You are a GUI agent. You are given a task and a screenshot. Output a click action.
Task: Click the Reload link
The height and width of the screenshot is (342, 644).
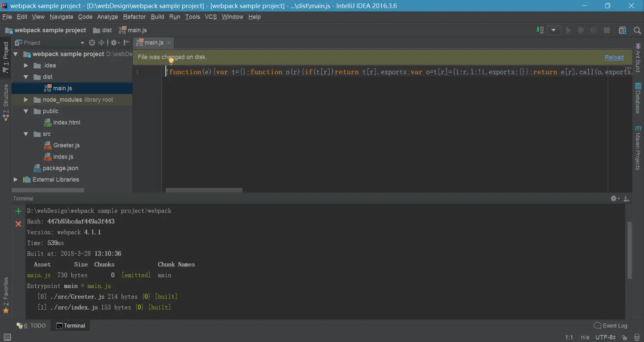tap(614, 57)
